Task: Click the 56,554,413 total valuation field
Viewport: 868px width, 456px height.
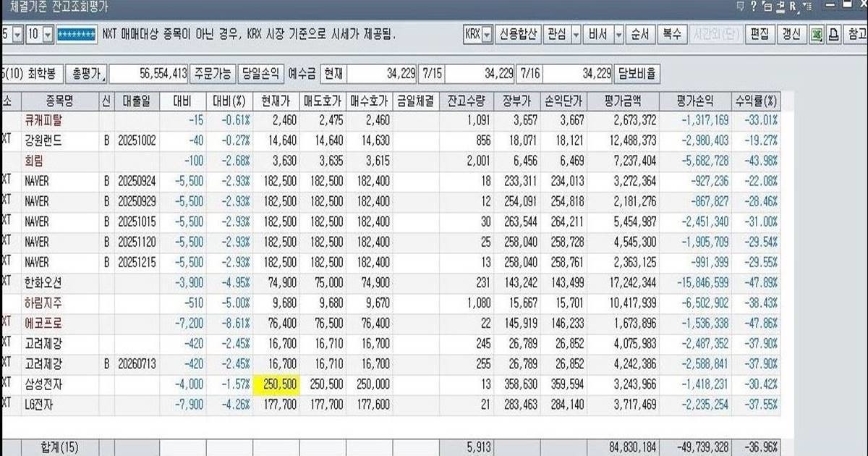Action: tap(149, 73)
